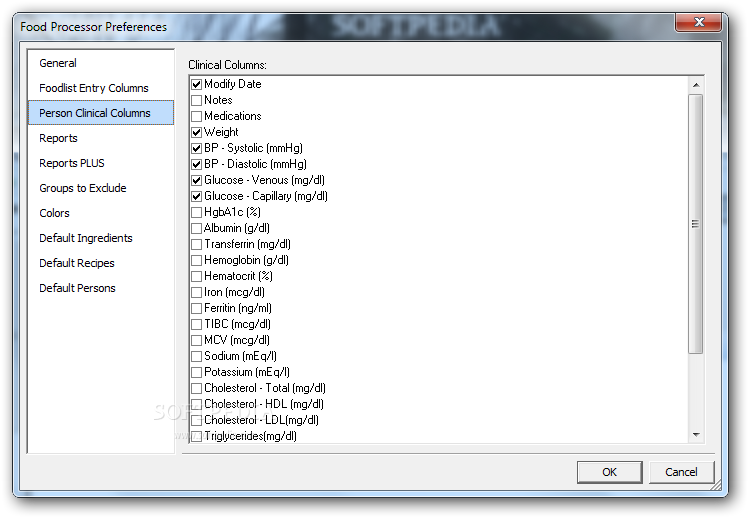
Task: Cancel the preferences dialog
Action: point(682,472)
